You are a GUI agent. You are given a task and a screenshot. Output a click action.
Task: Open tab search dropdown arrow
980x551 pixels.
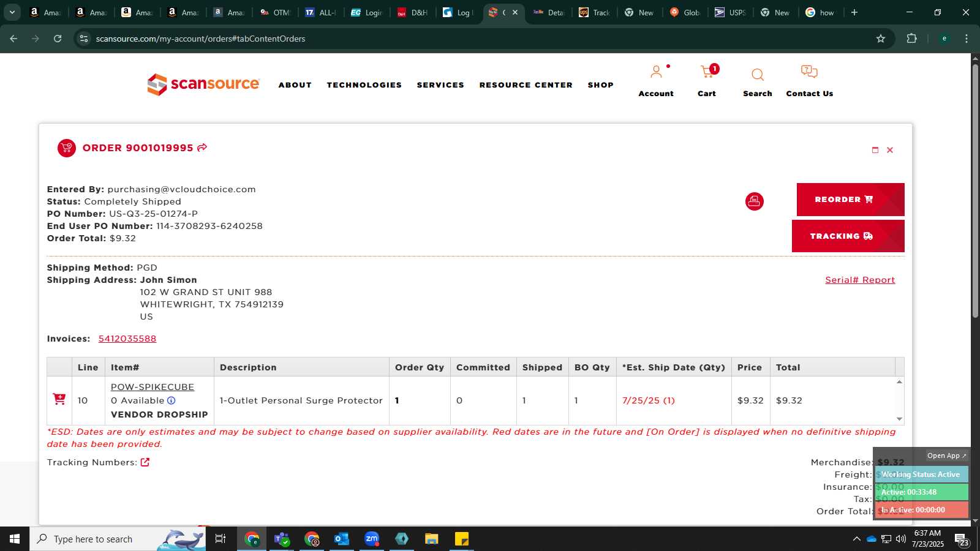[x=12, y=12]
